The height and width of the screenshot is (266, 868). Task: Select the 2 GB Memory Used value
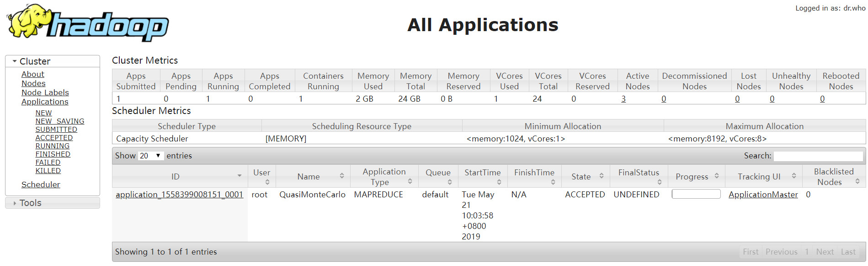click(x=364, y=99)
